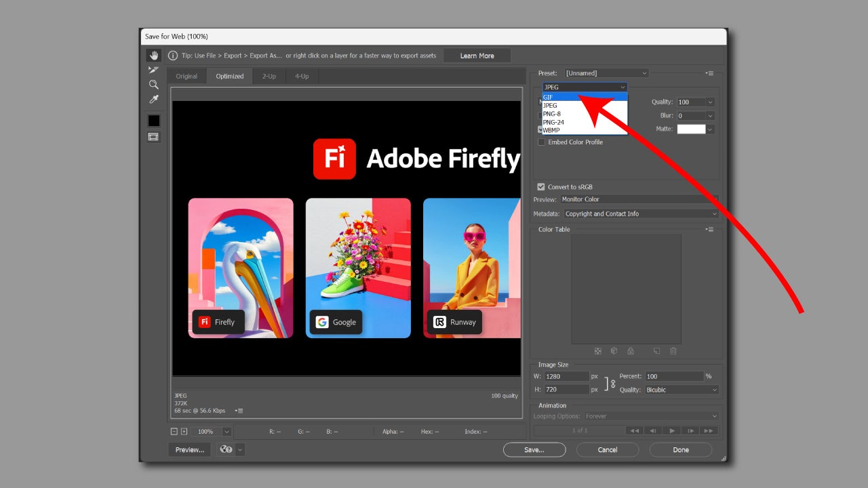Click the eyedropper color black swatch
This screenshot has width=868, height=488.
(x=154, y=121)
